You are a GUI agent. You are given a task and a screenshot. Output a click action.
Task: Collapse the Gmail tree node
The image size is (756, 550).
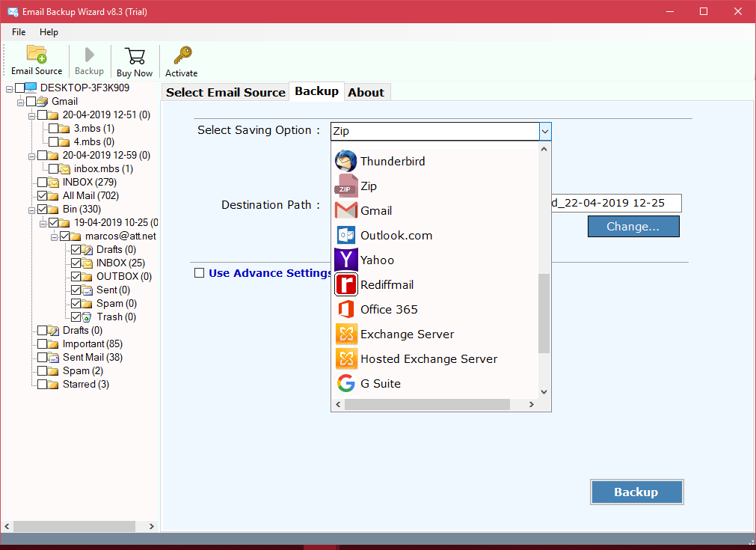[x=20, y=103]
